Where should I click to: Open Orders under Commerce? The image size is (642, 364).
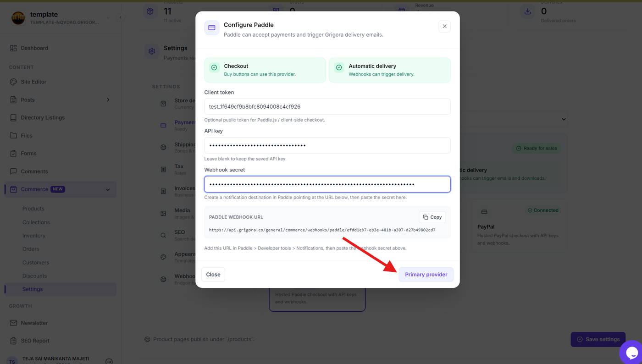[31, 249]
